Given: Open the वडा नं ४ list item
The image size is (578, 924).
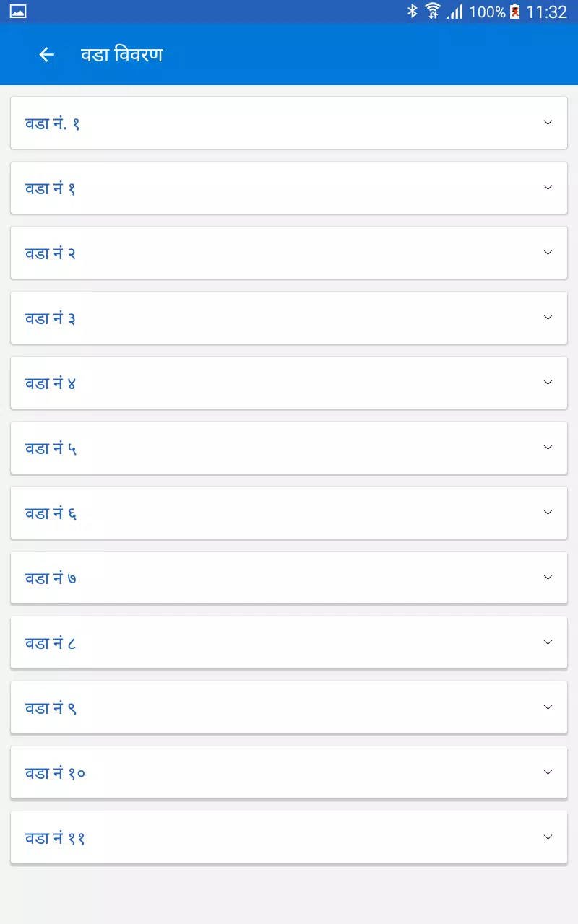Looking at the screenshot, I should [289, 383].
